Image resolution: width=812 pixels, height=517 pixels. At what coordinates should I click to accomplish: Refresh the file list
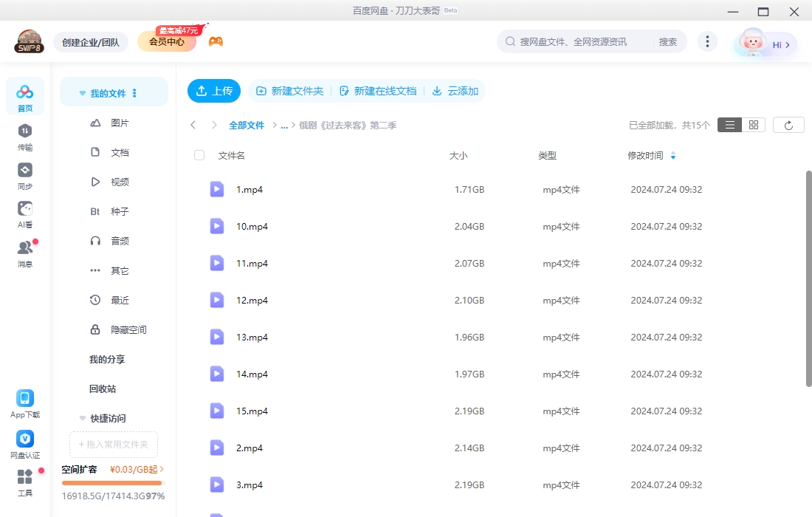(788, 124)
